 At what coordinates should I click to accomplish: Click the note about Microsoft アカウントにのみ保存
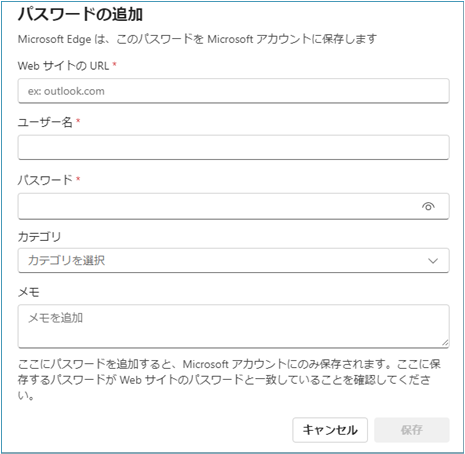pos(229,380)
